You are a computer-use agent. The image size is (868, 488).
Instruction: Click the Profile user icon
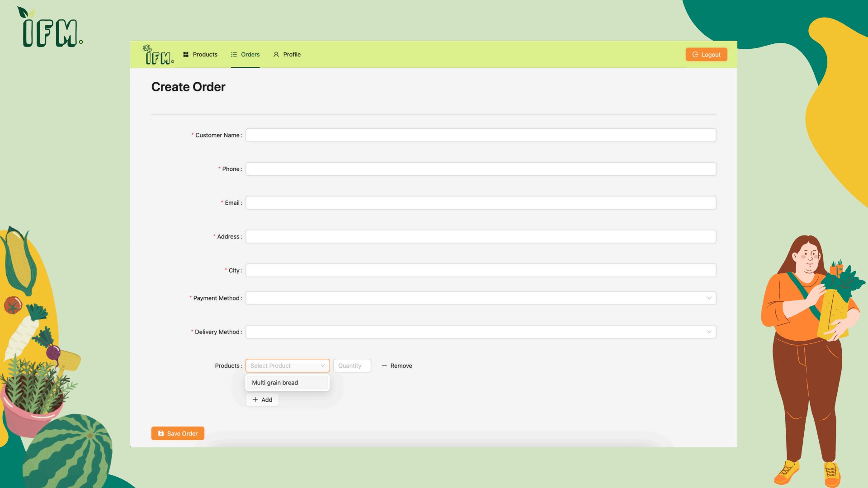point(276,55)
